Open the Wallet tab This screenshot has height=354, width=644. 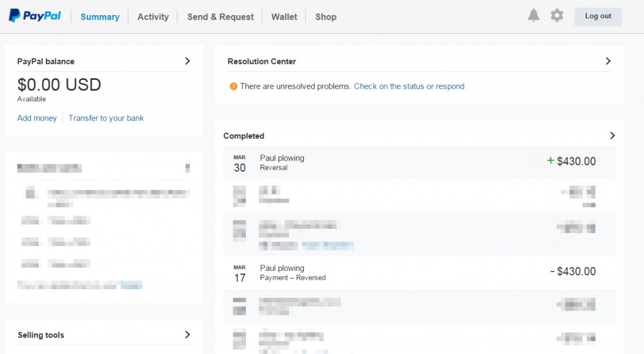click(284, 17)
